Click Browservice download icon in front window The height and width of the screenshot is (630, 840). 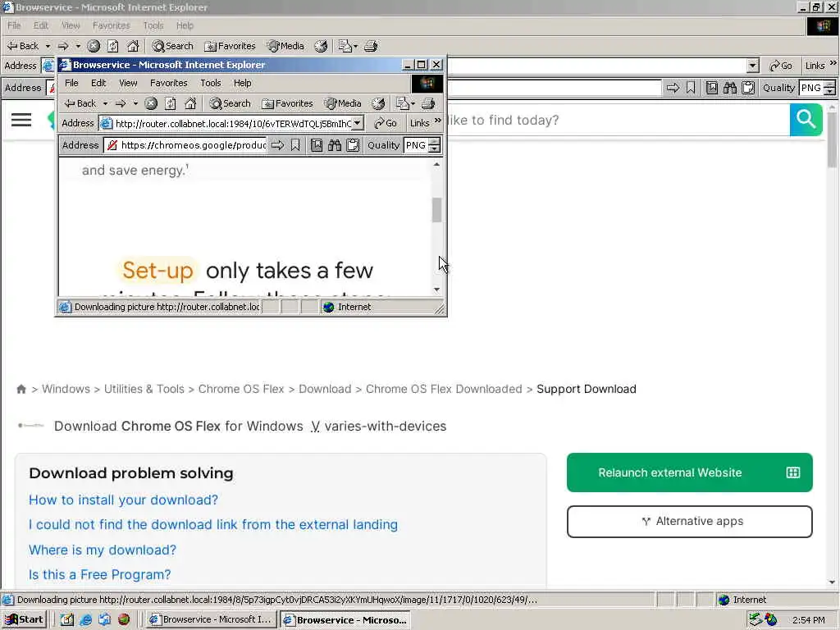(x=317, y=145)
